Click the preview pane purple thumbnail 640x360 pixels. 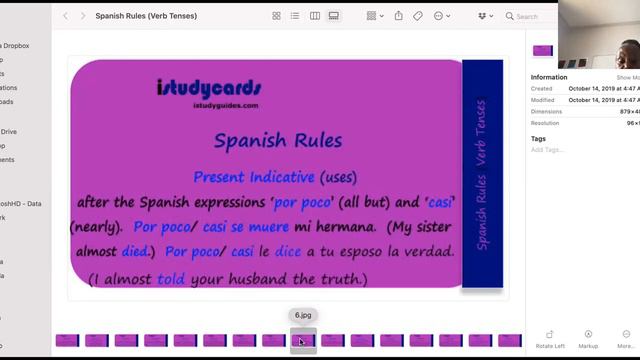(x=543, y=51)
